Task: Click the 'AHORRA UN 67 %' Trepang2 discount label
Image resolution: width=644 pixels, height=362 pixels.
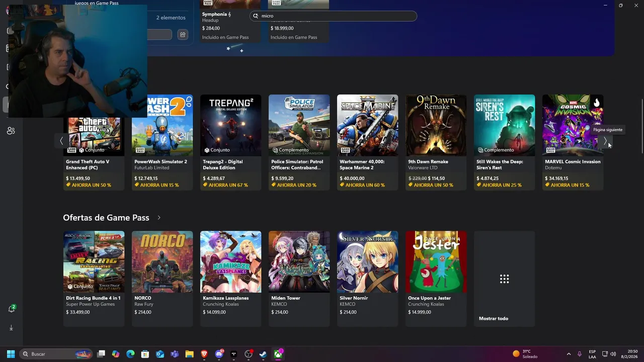Action: tap(225, 185)
